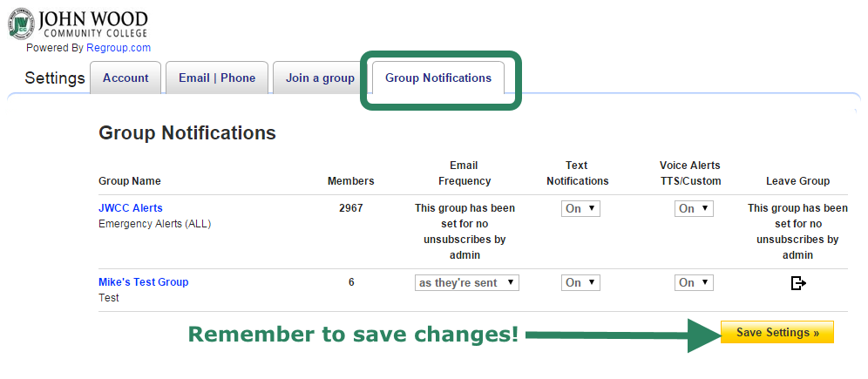Open Text Notifications dropdown for Mike's Test Group
This screenshot has height=379, width=868.
[x=580, y=283]
